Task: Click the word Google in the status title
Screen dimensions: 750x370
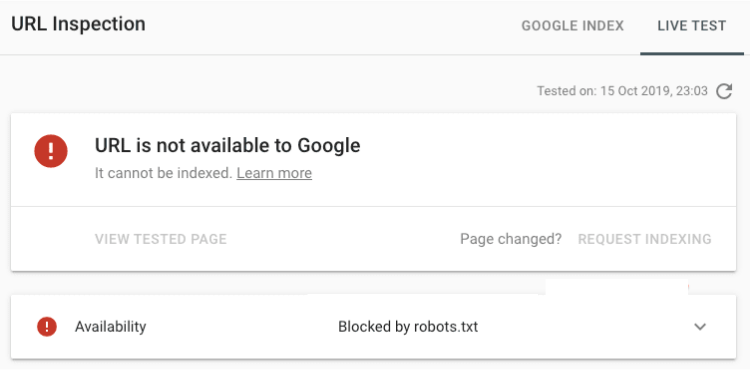Action: point(329,146)
